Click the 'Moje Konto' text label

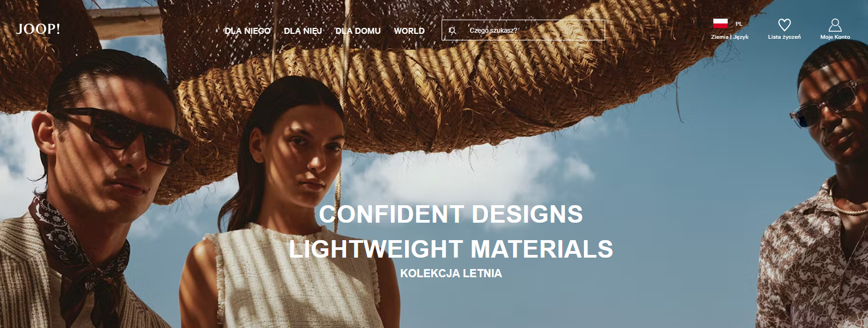click(835, 37)
